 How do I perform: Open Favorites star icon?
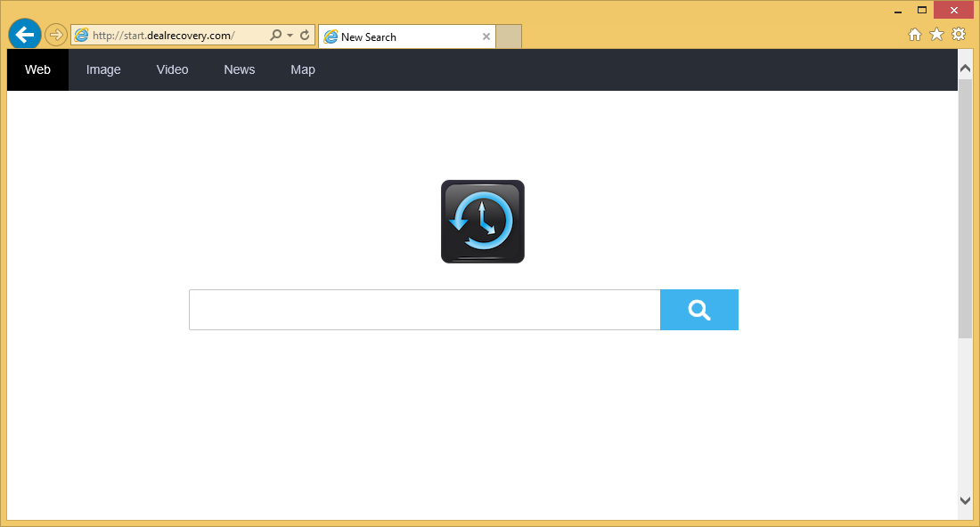pos(936,35)
